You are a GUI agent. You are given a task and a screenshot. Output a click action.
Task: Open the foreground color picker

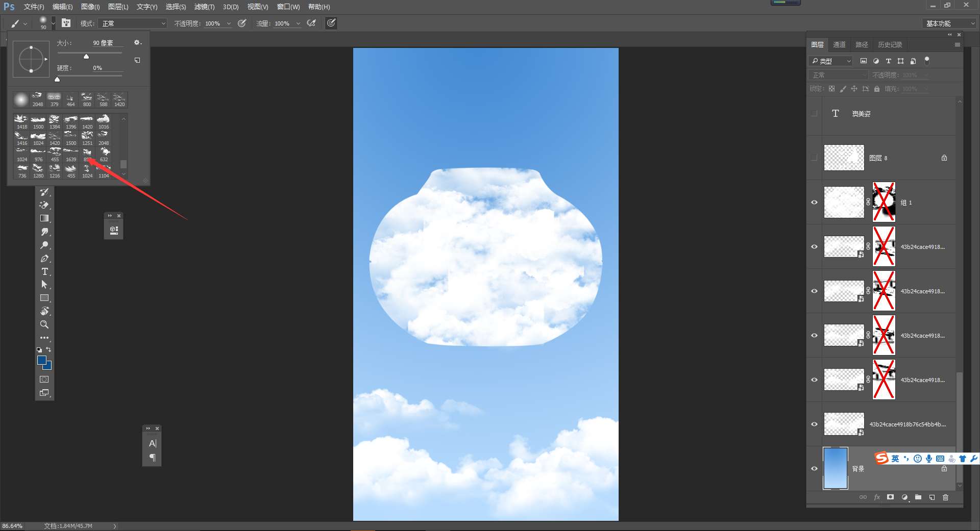[42, 360]
